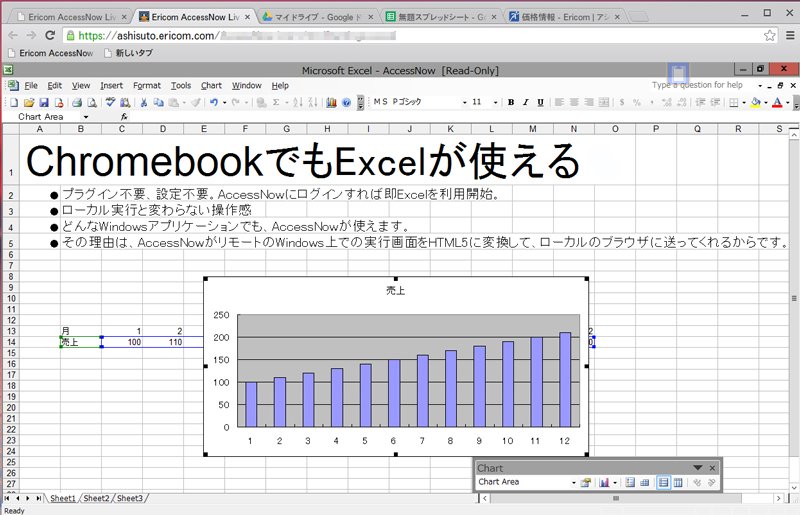Click the horizontal scrollbar thumb
Image resolution: width=800 pixels, height=515 pixels.
[616, 499]
